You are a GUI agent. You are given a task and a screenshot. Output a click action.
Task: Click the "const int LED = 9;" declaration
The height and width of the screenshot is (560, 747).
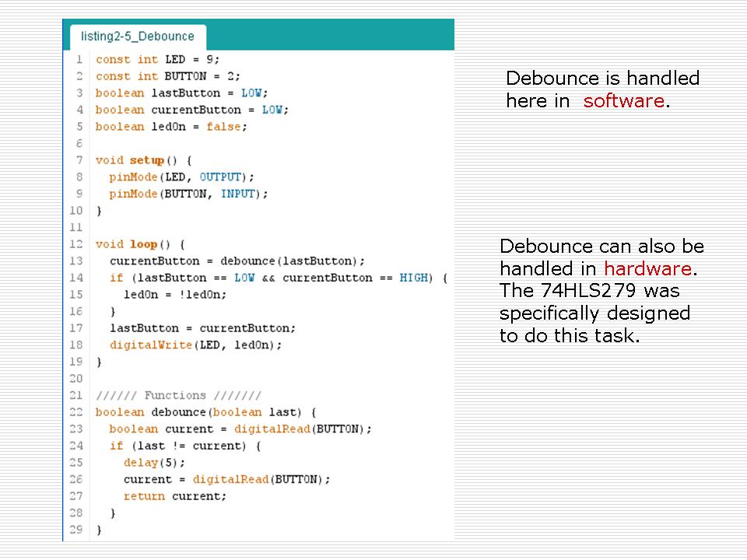point(158,59)
